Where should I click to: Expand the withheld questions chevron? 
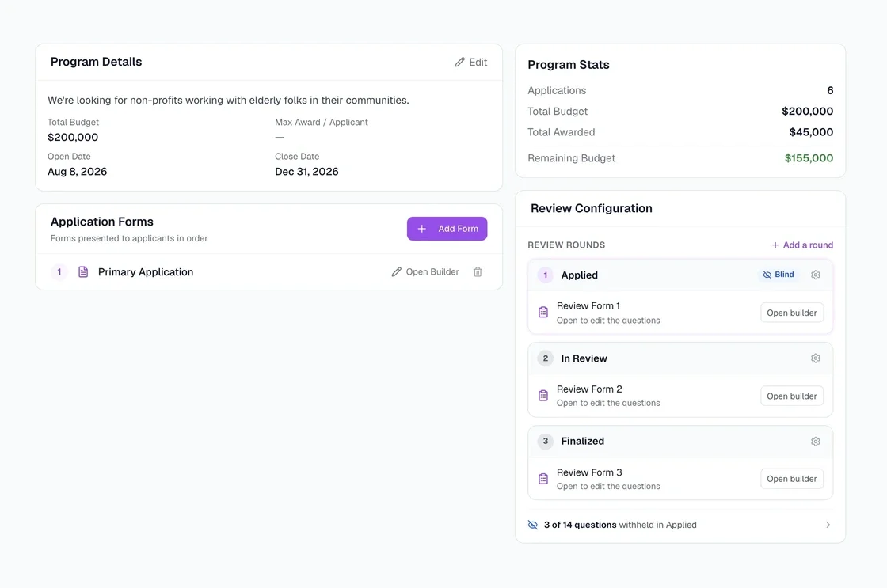pyautogui.click(x=828, y=525)
